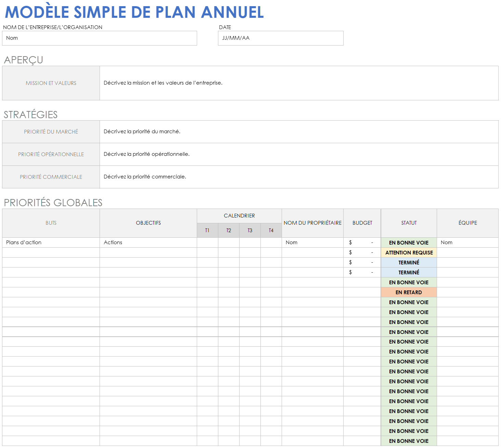Viewport: 501px width, 448px height.
Task: Select the ATTENTION REQUISE status cell
Action: 409,252
